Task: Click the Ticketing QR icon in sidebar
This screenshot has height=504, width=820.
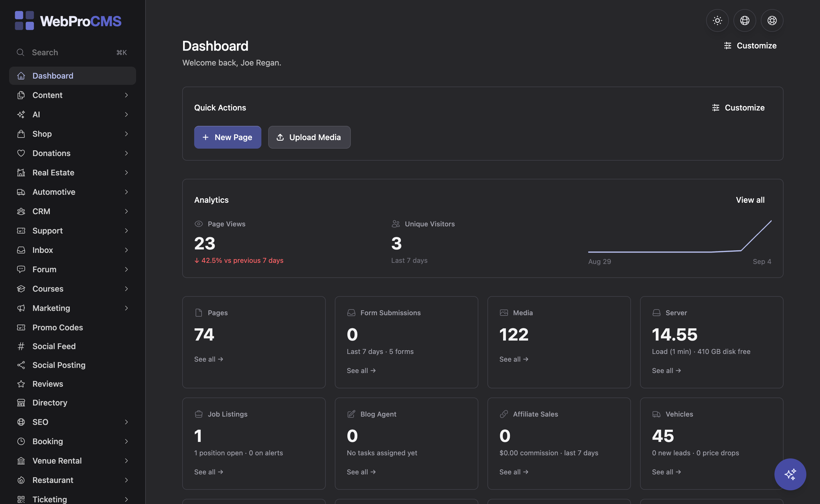Action: tap(21, 499)
